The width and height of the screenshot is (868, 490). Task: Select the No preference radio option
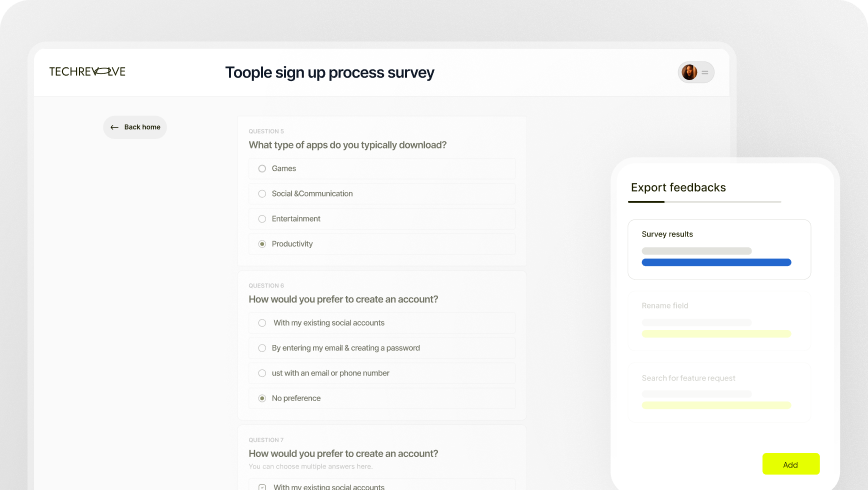[262, 398]
